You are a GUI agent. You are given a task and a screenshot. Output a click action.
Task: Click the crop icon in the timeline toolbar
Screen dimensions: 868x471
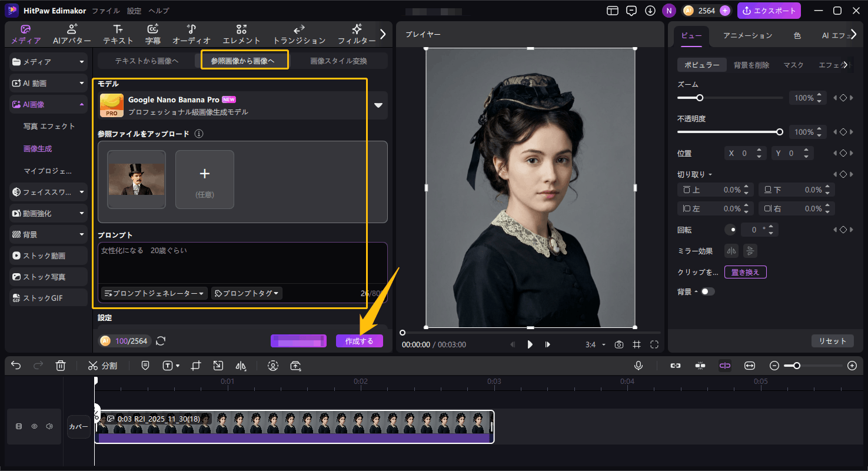(195, 365)
